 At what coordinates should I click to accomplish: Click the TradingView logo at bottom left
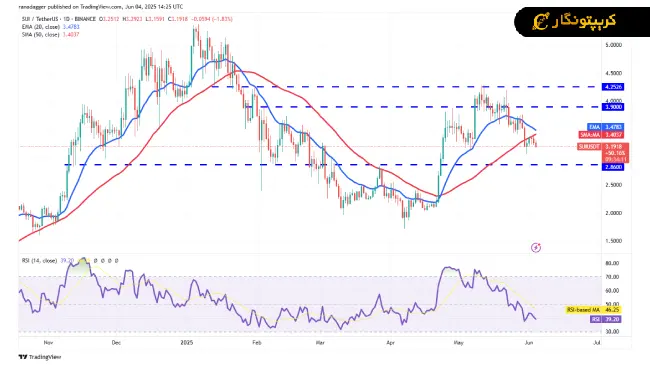(x=40, y=357)
